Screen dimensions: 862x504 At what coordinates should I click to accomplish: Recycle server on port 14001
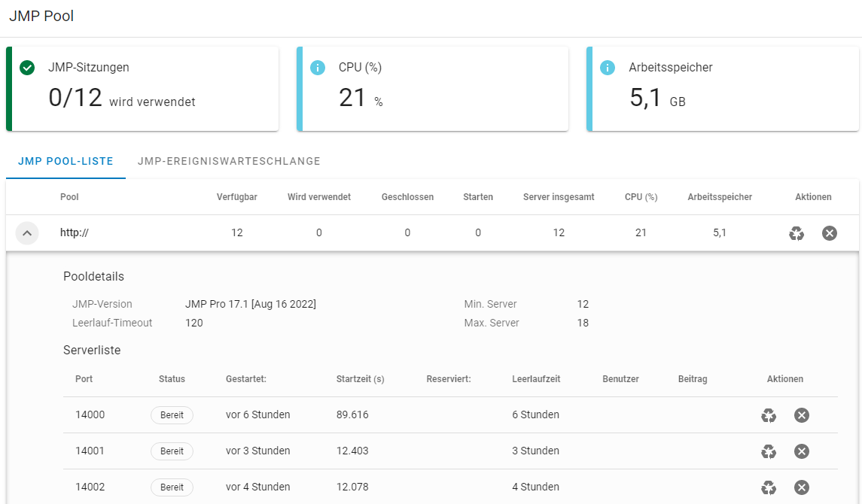tap(769, 451)
